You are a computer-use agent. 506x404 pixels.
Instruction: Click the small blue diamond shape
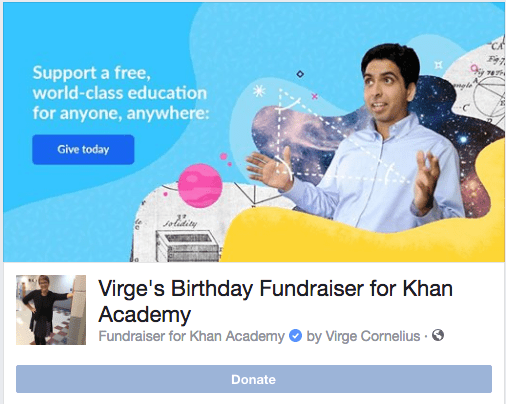point(300,74)
